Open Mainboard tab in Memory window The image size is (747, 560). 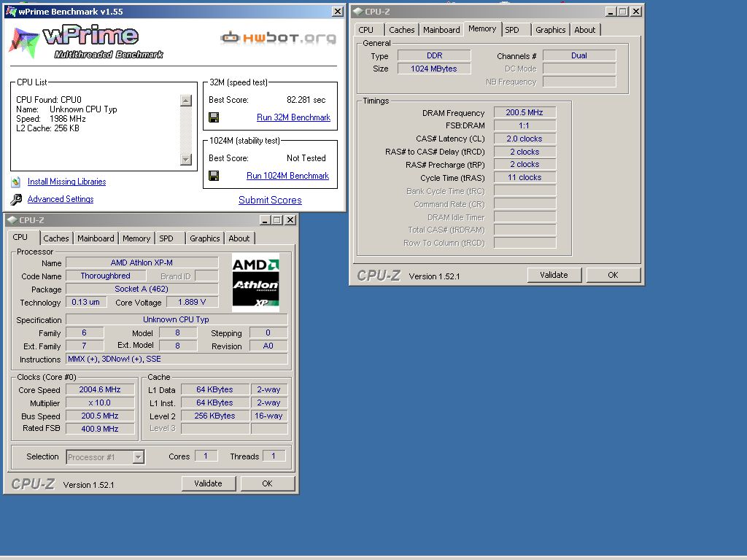click(x=441, y=29)
